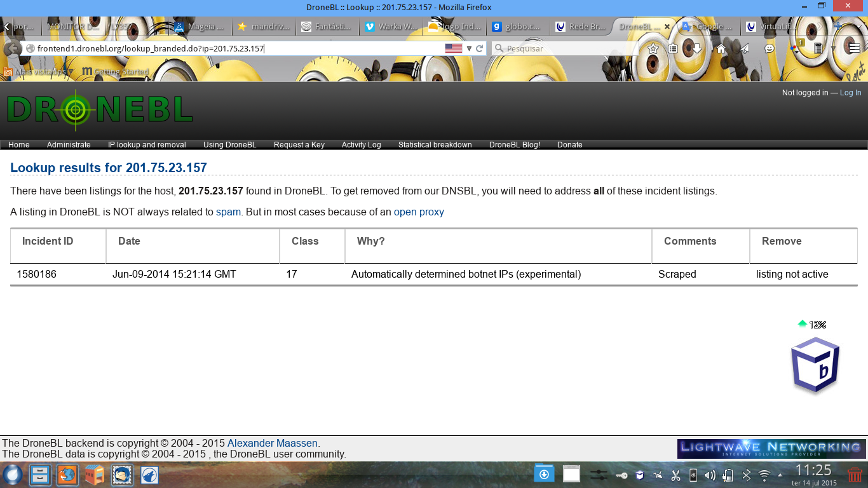Screen dimensions: 868x488
Task: Open the Administrate menu item
Action: point(69,145)
